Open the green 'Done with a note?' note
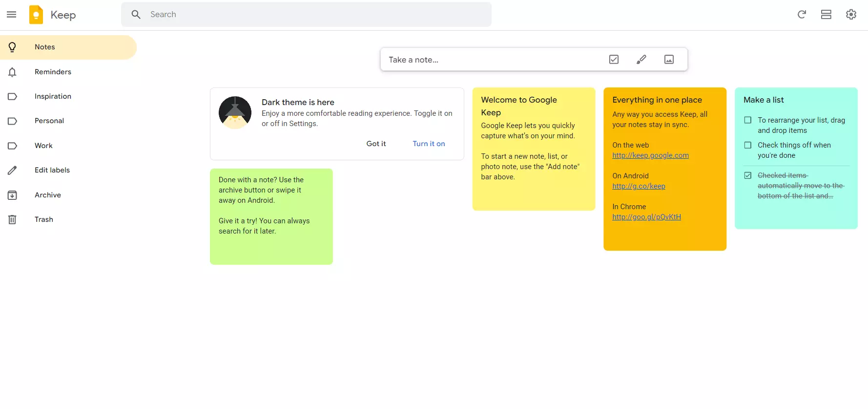The width and height of the screenshot is (868, 409). coord(271,216)
